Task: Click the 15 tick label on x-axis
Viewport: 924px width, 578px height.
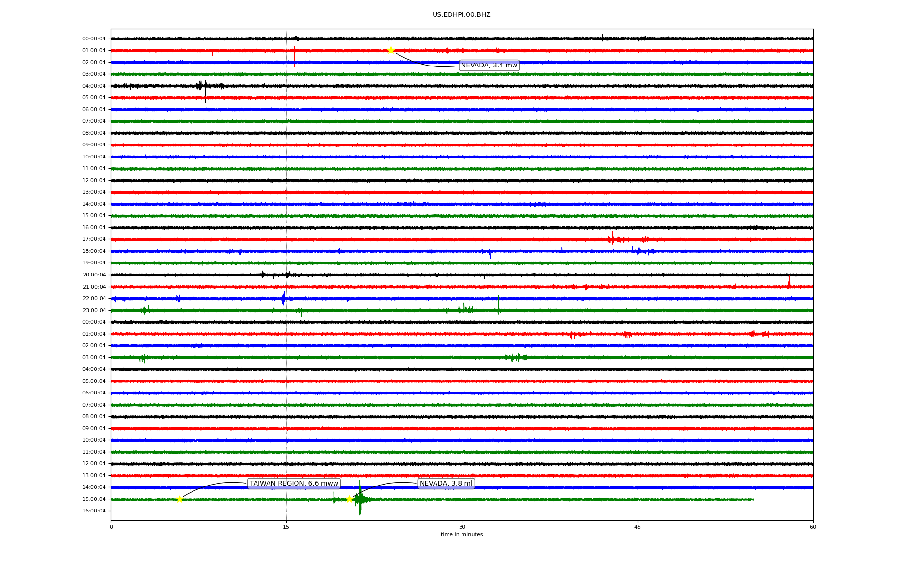Action: click(x=286, y=527)
